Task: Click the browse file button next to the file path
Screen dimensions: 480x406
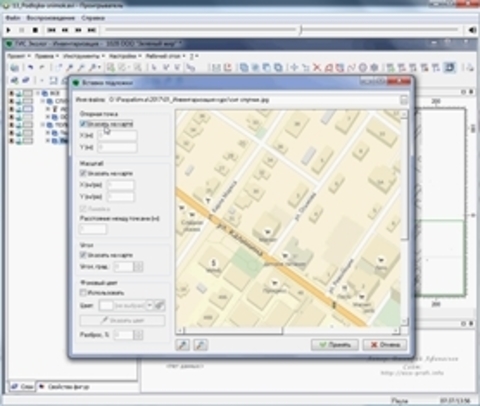Action: [404, 100]
